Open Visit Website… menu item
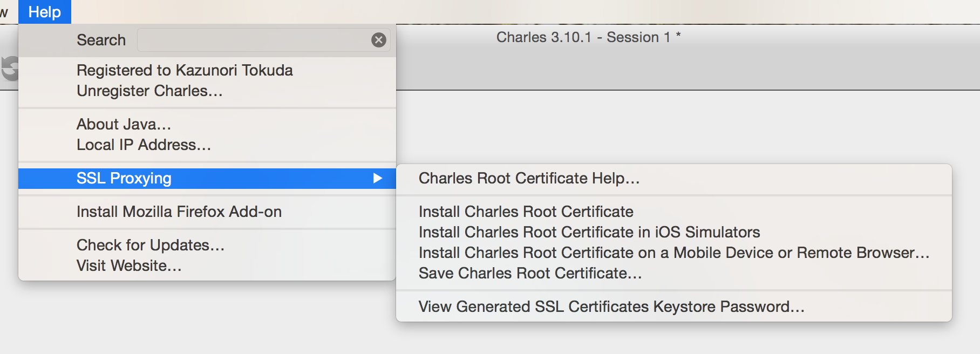The height and width of the screenshot is (354, 980). click(207, 265)
